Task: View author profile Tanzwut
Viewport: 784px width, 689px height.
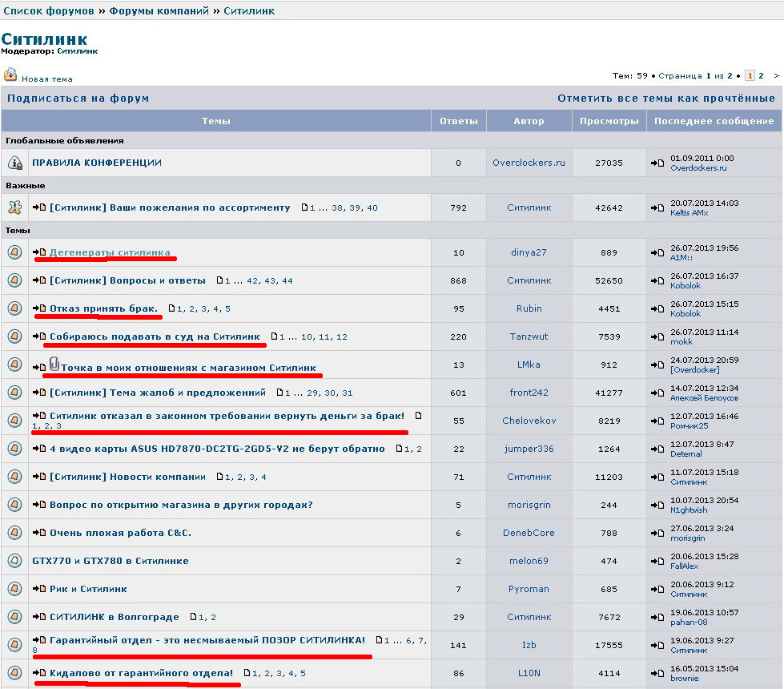Action: coord(529,336)
